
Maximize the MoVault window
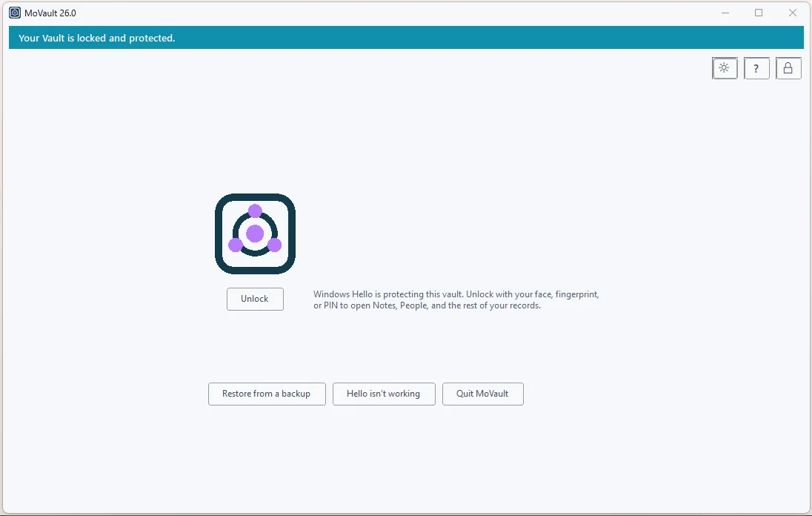(759, 13)
